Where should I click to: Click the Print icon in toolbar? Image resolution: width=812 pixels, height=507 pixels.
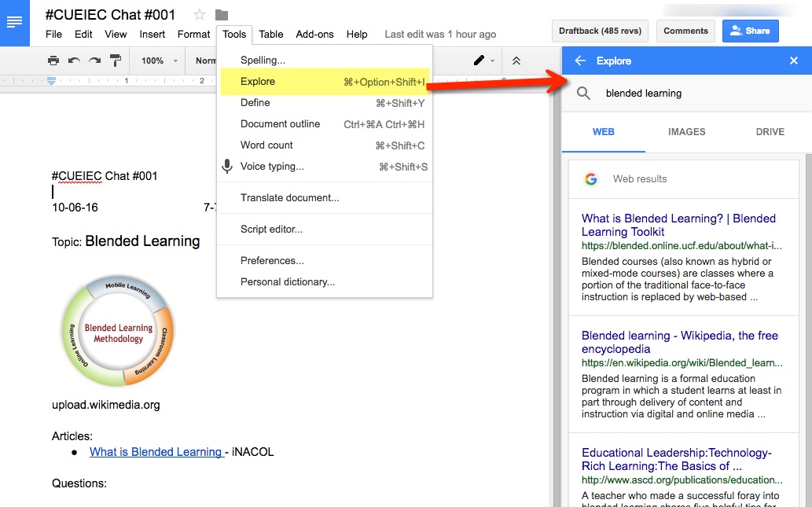[53, 61]
